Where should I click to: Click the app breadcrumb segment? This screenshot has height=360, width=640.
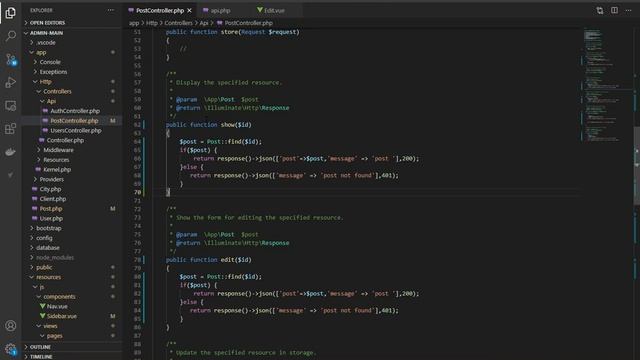click(134, 23)
